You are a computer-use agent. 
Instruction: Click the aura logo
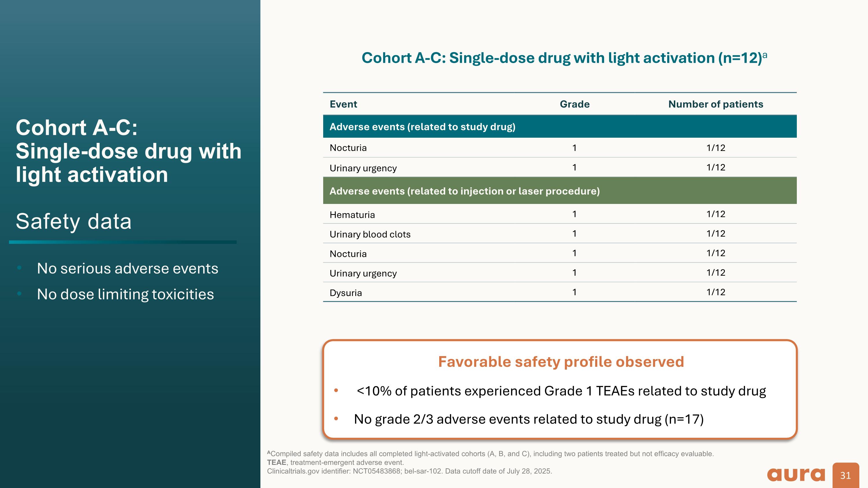click(x=796, y=474)
